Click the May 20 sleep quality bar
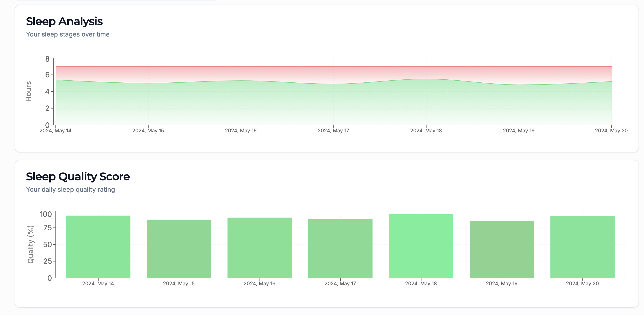The width and height of the screenshot is (644, 315). (x=583, y=247)
